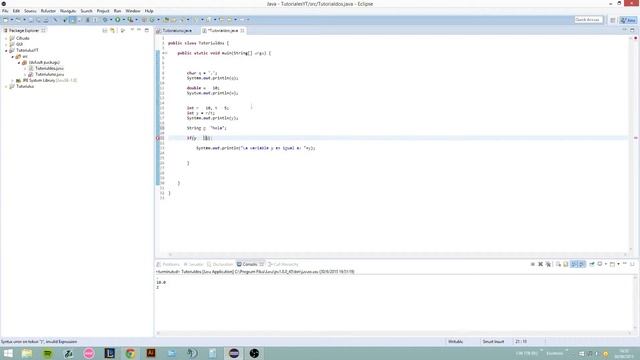
Task: Open Google Chrome from the taskbar
Action: [x=130, y=353]
